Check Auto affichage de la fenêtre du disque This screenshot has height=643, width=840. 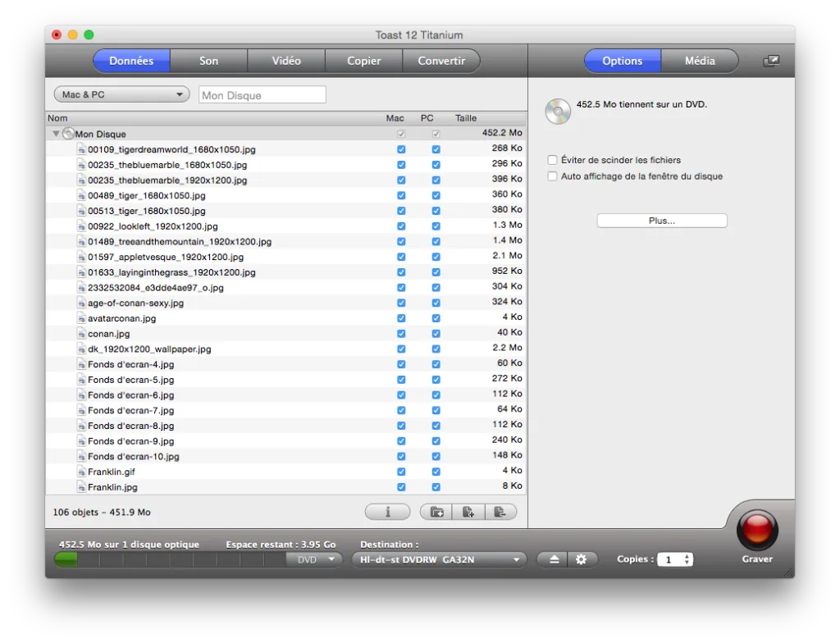point(553,176)
